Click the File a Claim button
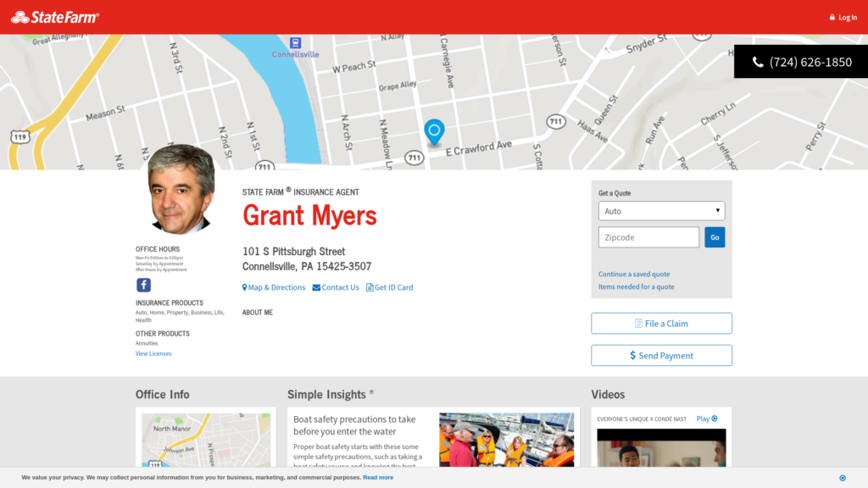The width and height of the screenshot is (868, 488). coord(661,324)
